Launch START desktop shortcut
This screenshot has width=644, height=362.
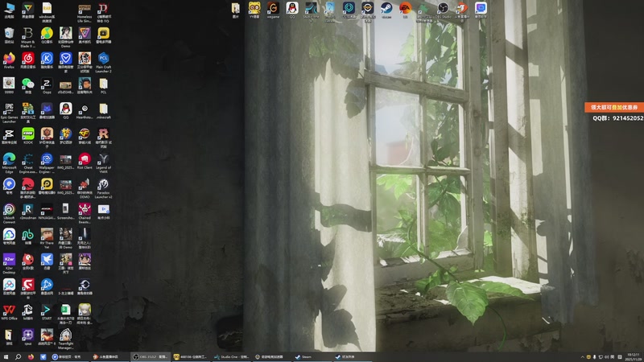[x=47, y=312]
